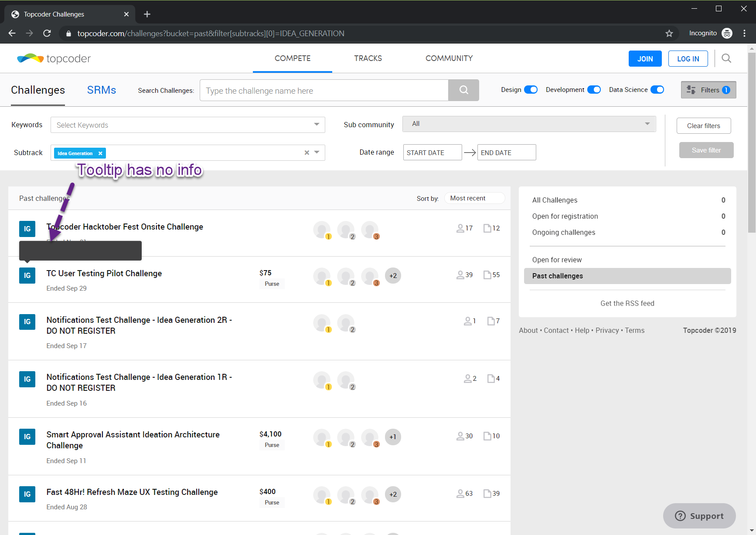Show +1 more winner for Smart Approval Assistant
The width and height of the screenshot is (756, 535).
(x=393, y=437)
